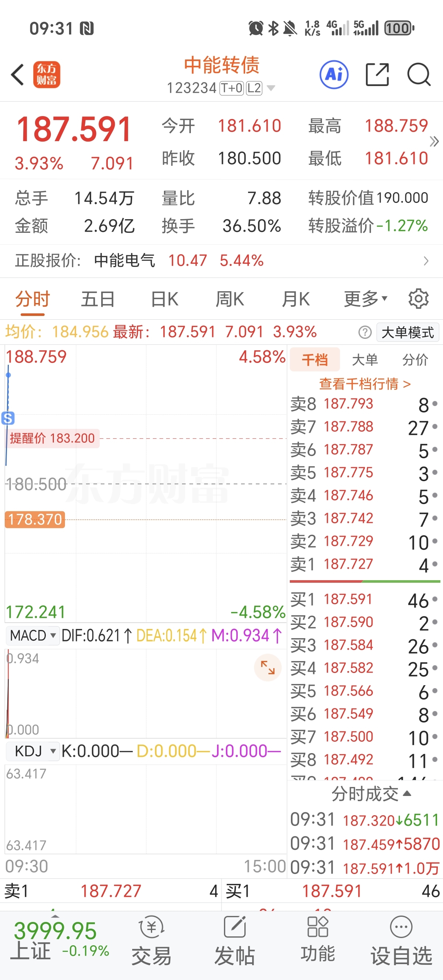Switch to the 五日 tab
Screen dimensions: 443x980
coord(98,299)
